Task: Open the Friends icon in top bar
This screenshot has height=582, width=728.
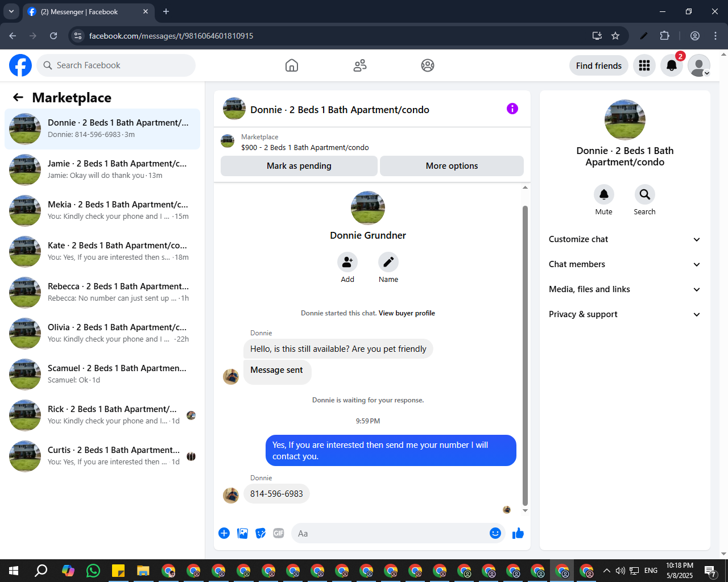Action: [x=360, y=65]
